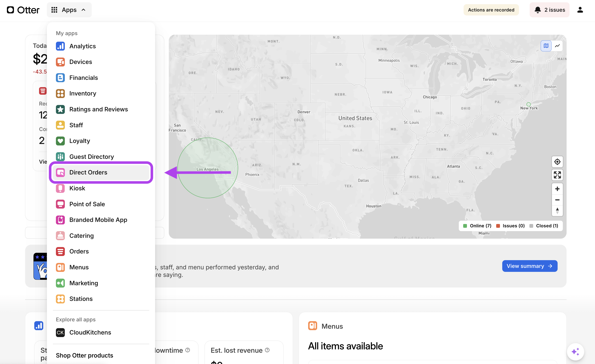The image size is (595, 364).
Task: Collapse the Apps dropdown menu
Action: tap(69, 10)
